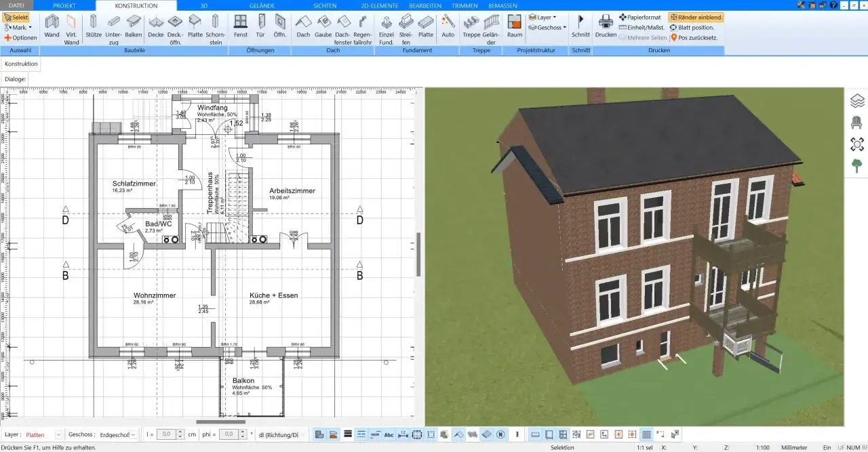Open the layers icon in 3D side panel

click(857, 101)
